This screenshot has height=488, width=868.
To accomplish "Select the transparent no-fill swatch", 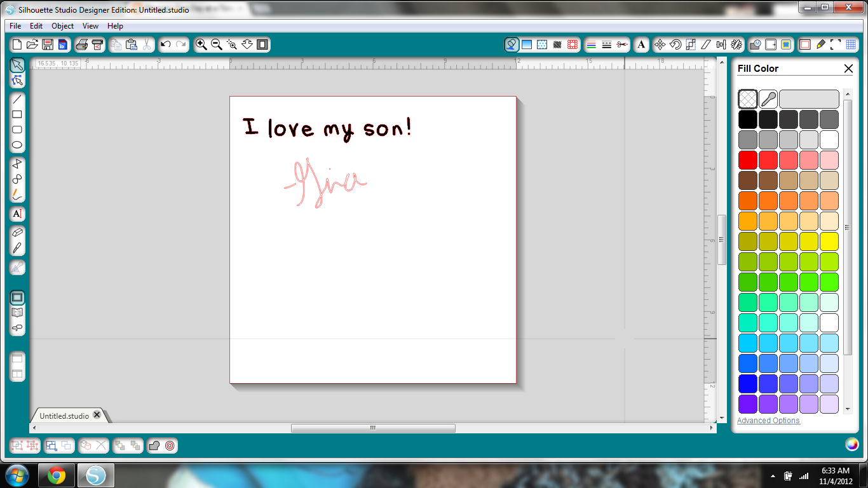I will (x=748, y=99).
